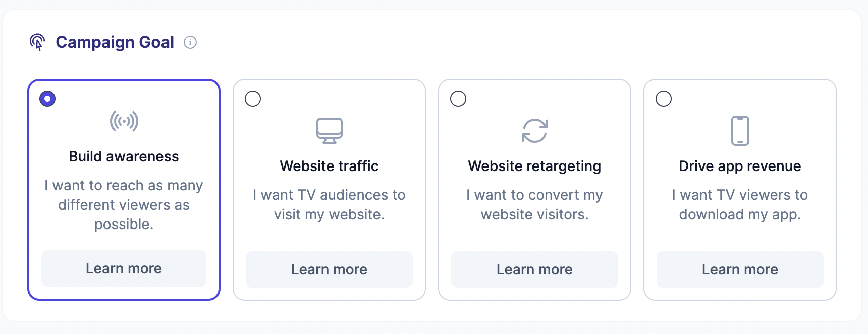This screenshot has width=868, height=334.
Task: Select the Build awareness radio button
Action: [x=47, y=99]
